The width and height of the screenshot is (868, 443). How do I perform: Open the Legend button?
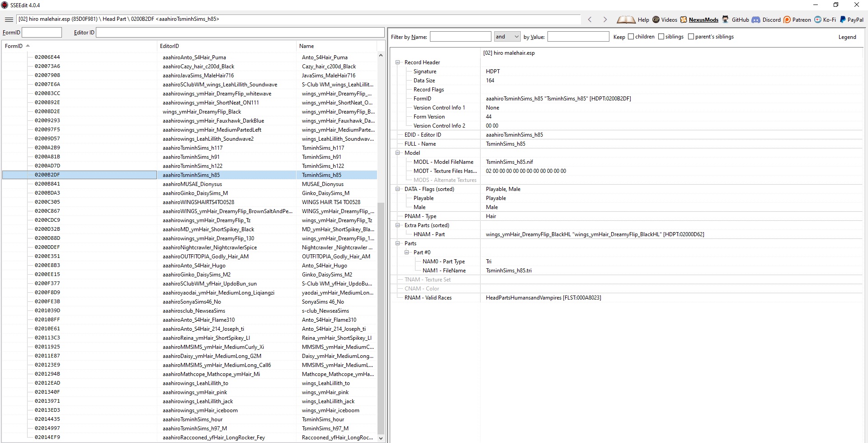pyautogui.click(x=847, y=37)
